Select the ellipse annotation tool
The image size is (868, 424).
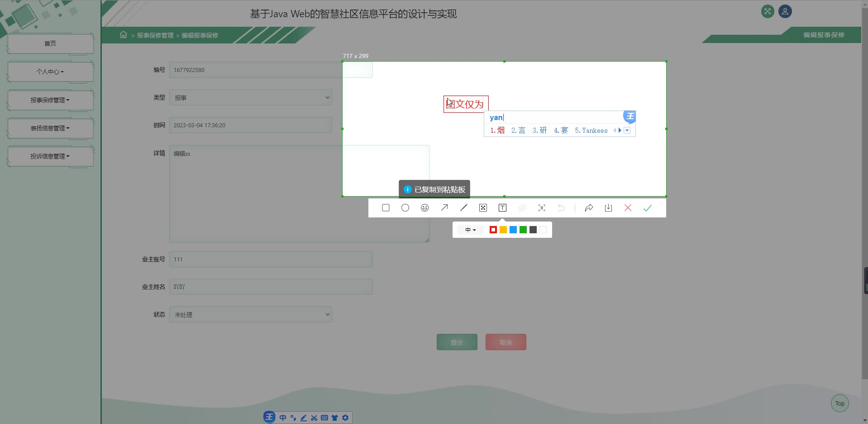[x=405, y=208]
